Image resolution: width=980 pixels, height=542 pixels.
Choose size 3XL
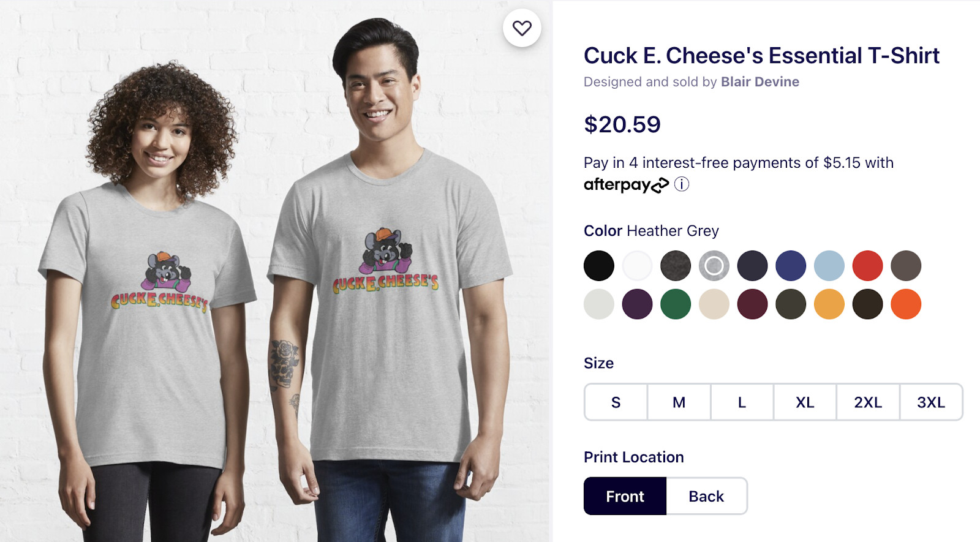931,402
